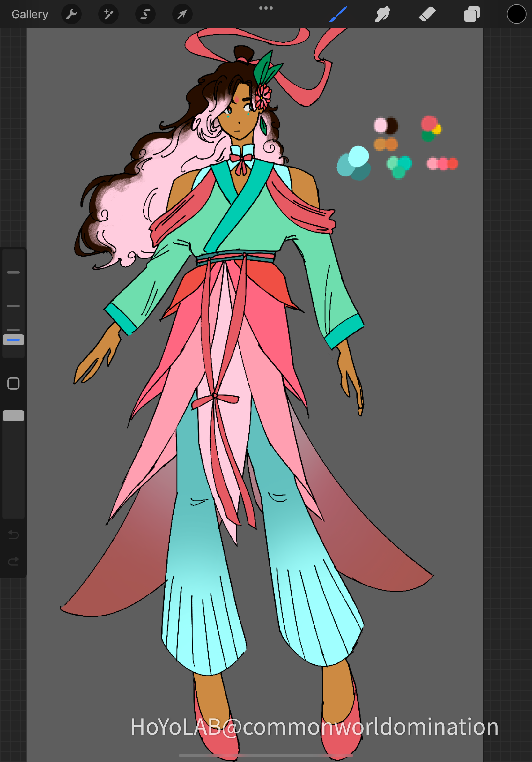Redo the last undone action
Viewport: 532px width, 762px height.
(13, 561)
